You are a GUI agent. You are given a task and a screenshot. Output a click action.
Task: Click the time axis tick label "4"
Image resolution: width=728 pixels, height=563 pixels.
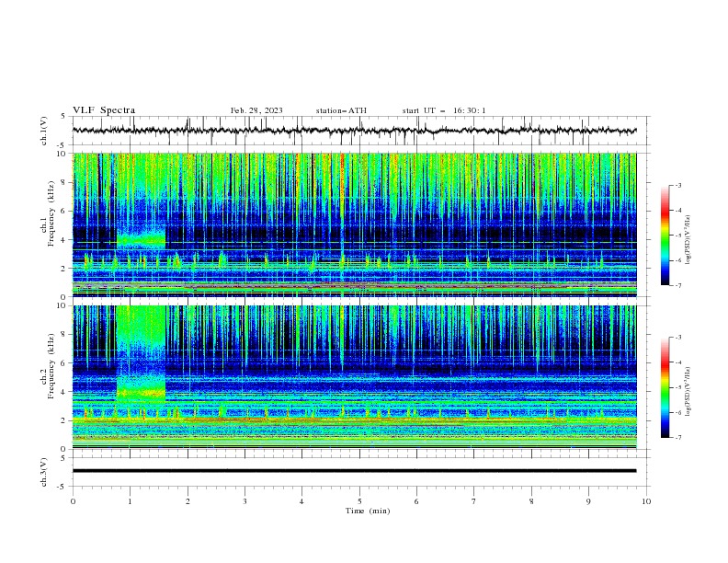pyautogui.click(x=301, y=501)
